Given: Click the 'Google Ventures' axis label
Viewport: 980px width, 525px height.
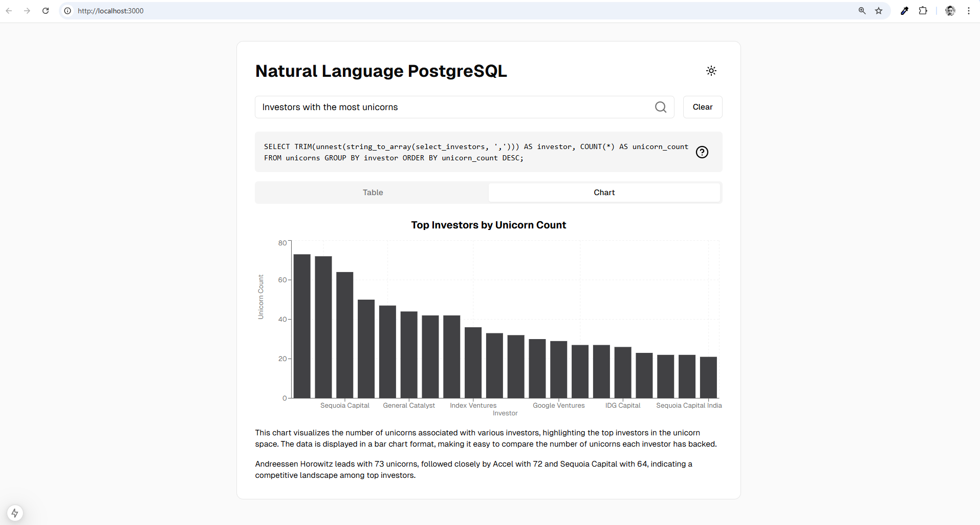Looking at the screenshot, I should pos(558,405).
